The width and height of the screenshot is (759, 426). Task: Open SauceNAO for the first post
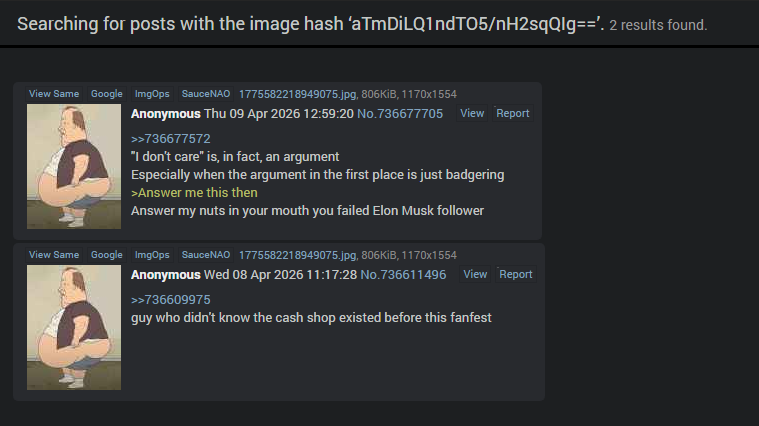point(206,94)
